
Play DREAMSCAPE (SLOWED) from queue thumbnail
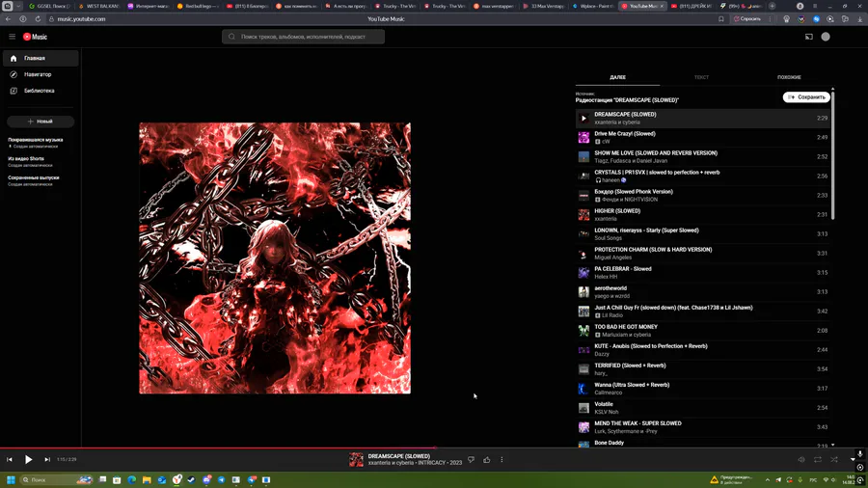pyautogui.click(x=583, y=118)
